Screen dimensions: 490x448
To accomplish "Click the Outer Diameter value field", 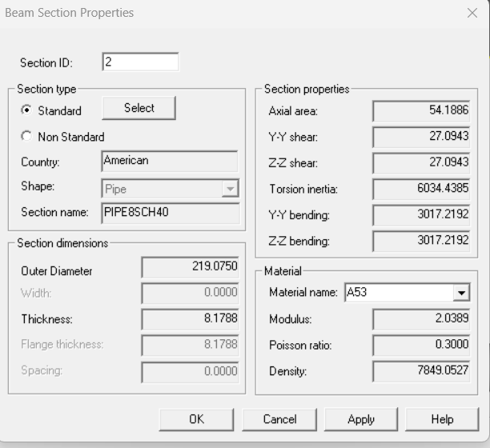I will (190, 267).
